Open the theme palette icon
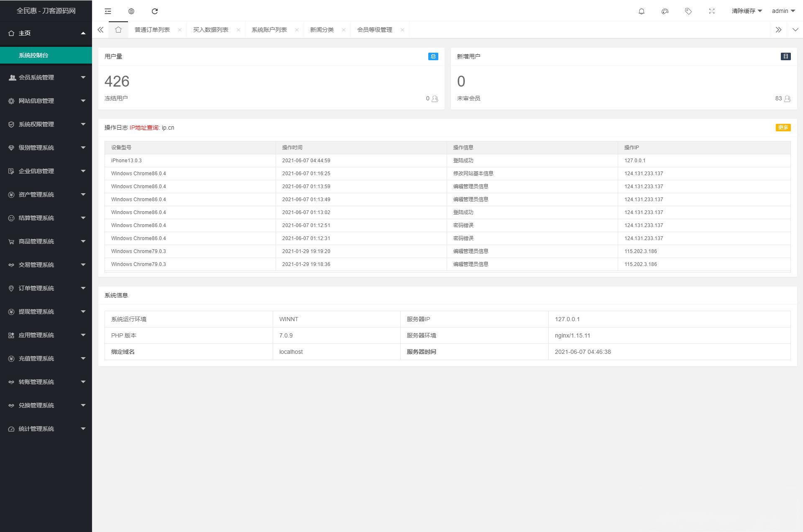The height and width of the screenshot is (532, 803). click(665, 11)
